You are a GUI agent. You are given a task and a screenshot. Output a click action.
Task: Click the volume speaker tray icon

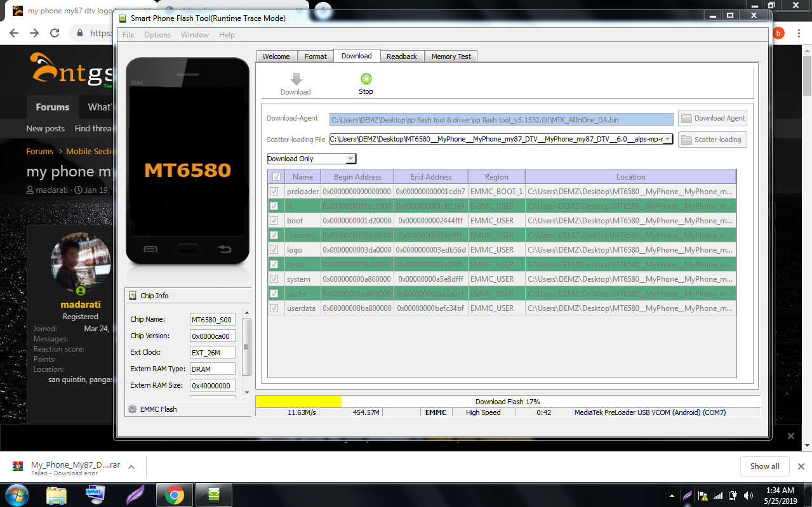748,496
